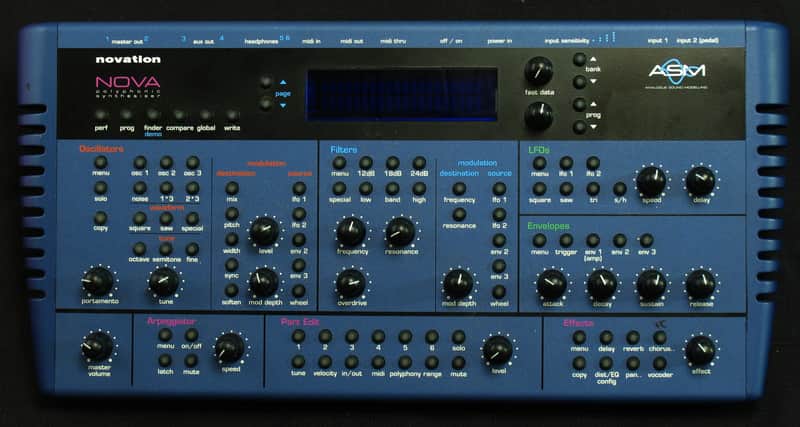Select the LFO tri waveform button
This screenshot has height=427, width=800.
[593, 189]
